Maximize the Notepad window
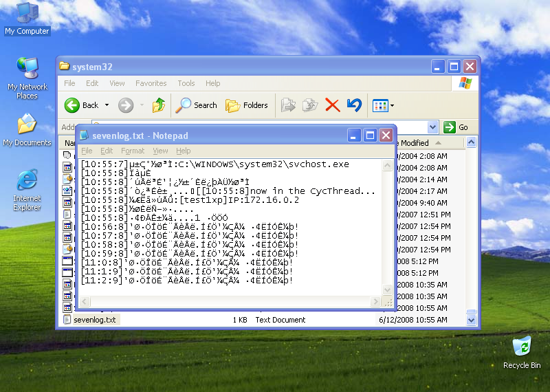This screenshot has height=392, width=550. pyautogui.click(x=370, y=135)
